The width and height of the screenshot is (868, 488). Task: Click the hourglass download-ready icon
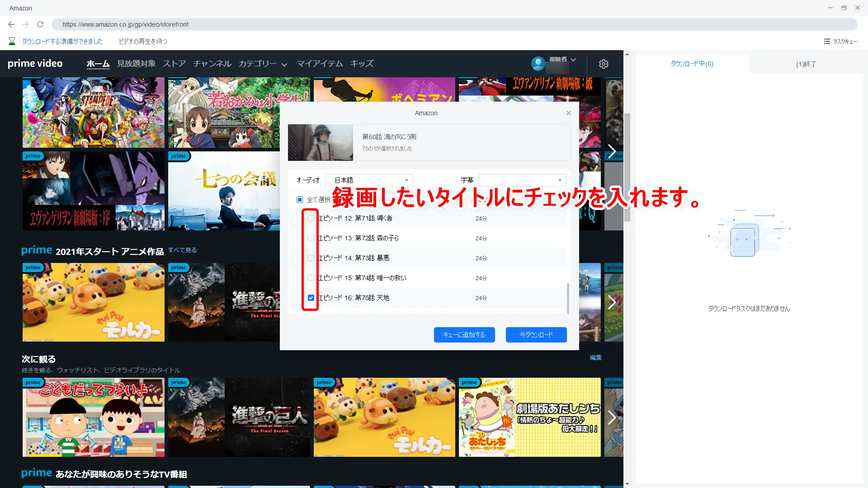click(12, 42)
